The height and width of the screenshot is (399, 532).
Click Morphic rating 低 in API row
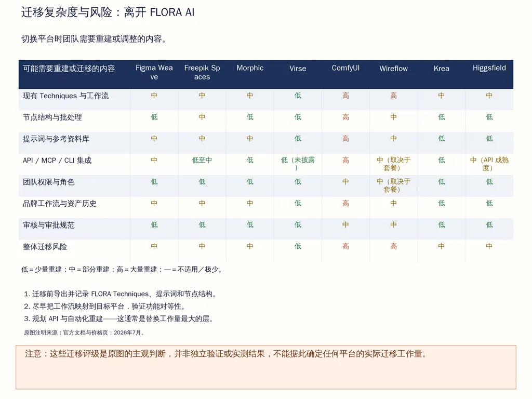tap(250, 160)
